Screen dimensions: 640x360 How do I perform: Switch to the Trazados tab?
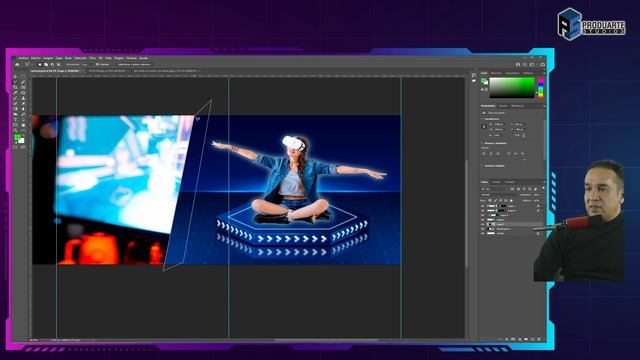(x=510, y=182)
